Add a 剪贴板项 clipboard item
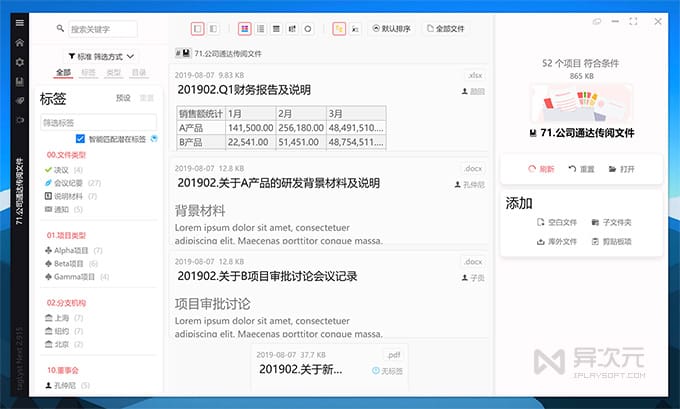 [611, 242]
